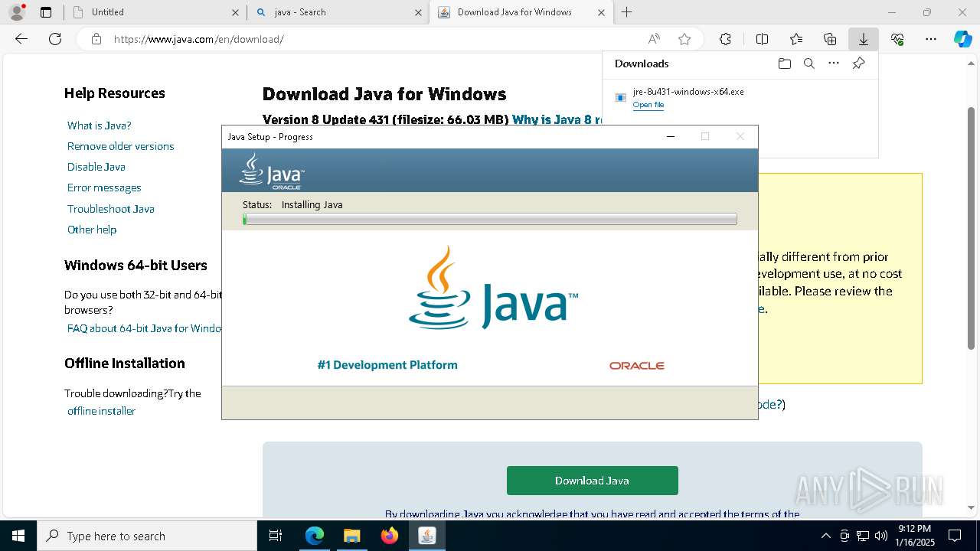Toggle Split screen icon
Image resolution: width=980 pixels, height=551 pixels.
coord(762,39)
